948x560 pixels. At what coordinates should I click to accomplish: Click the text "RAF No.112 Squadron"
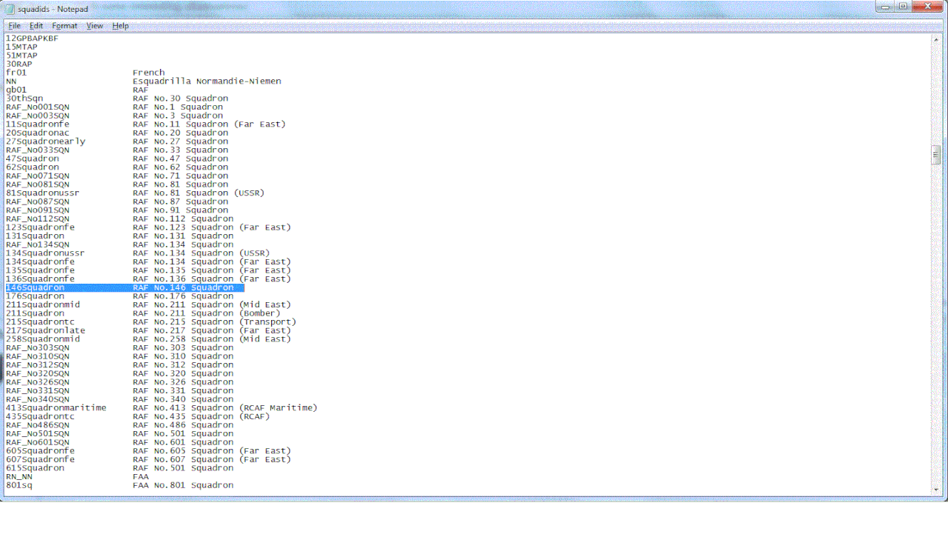(183, 219)
